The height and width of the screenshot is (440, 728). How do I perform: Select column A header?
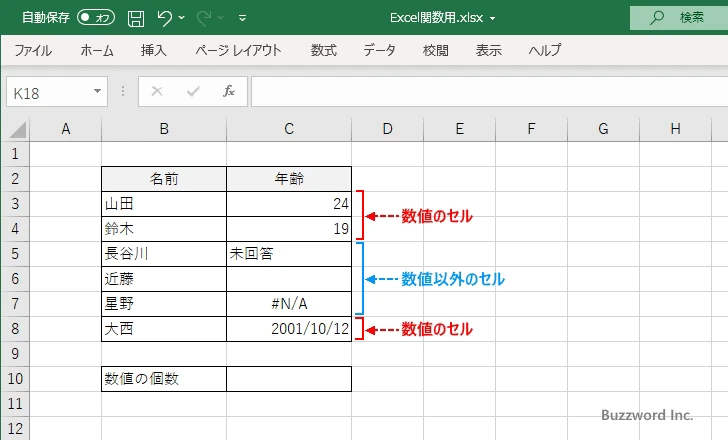(x=65, y=129)
